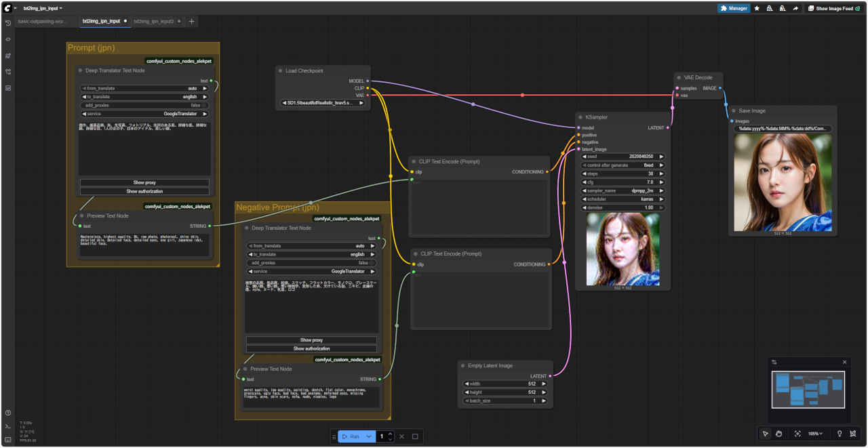Increase the steps value arrow in KSampler
The image size is (868, 448).
pyautogui.click(x=662, y=174)
